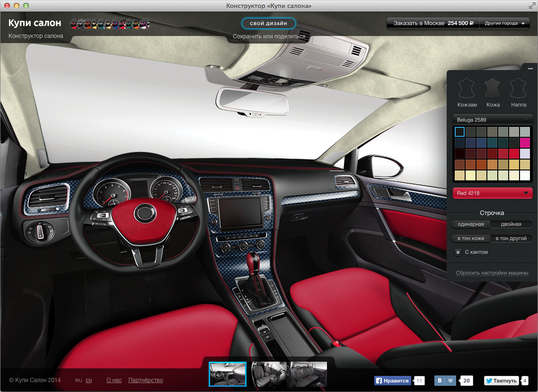Open the preset designs color strip

(x=110, y=24)
